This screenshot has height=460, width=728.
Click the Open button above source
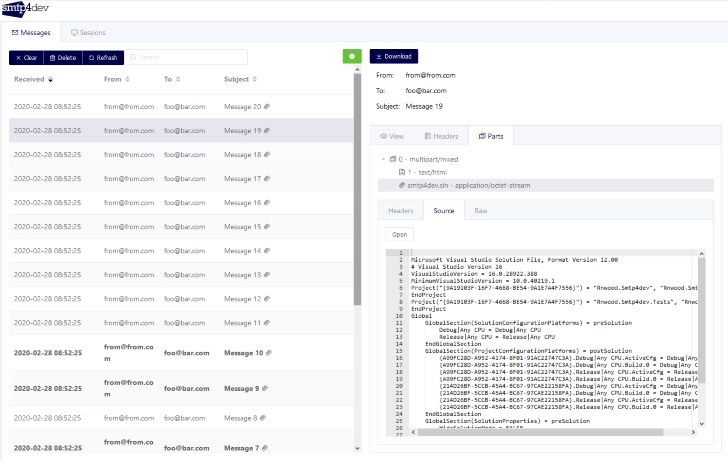pyautogui.click(x=399, y=234)
